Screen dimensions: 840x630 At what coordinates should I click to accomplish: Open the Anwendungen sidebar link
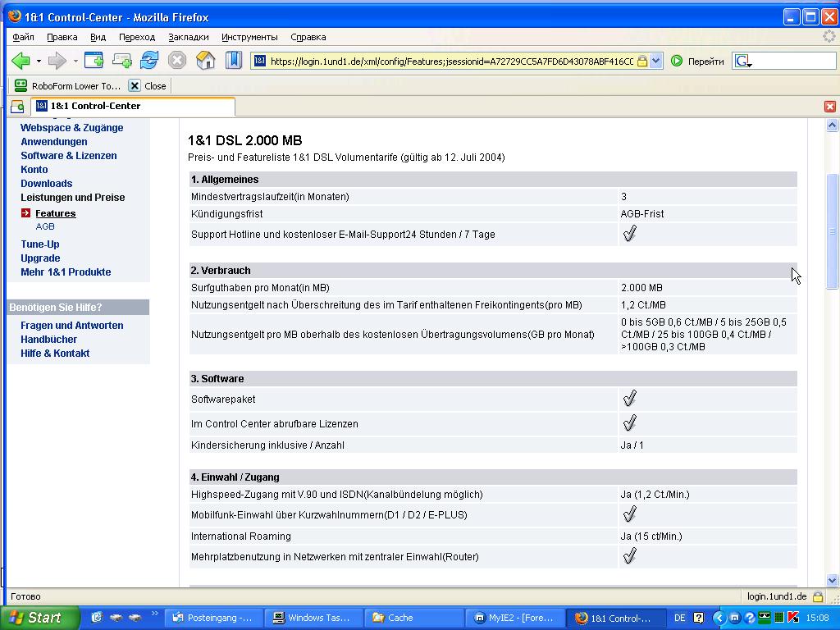click(x=53, y=141)
